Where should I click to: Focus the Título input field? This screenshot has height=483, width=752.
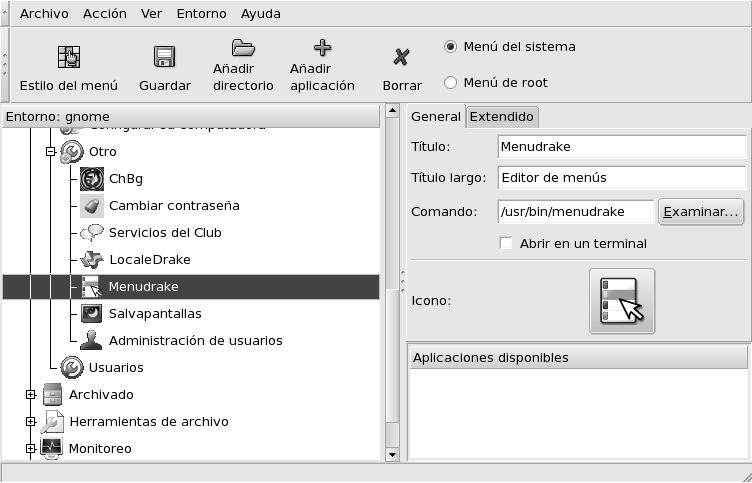[622, 147]
